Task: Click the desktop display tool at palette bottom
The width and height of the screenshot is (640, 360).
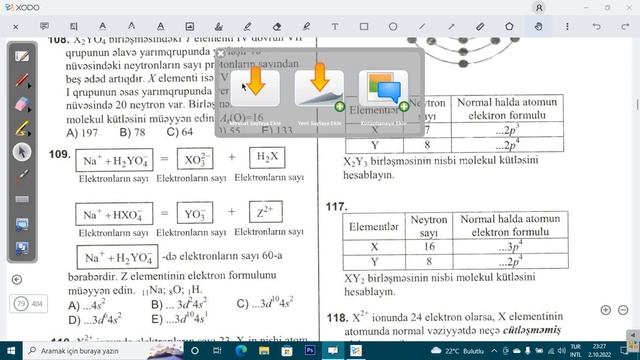Action: point(22,248)
